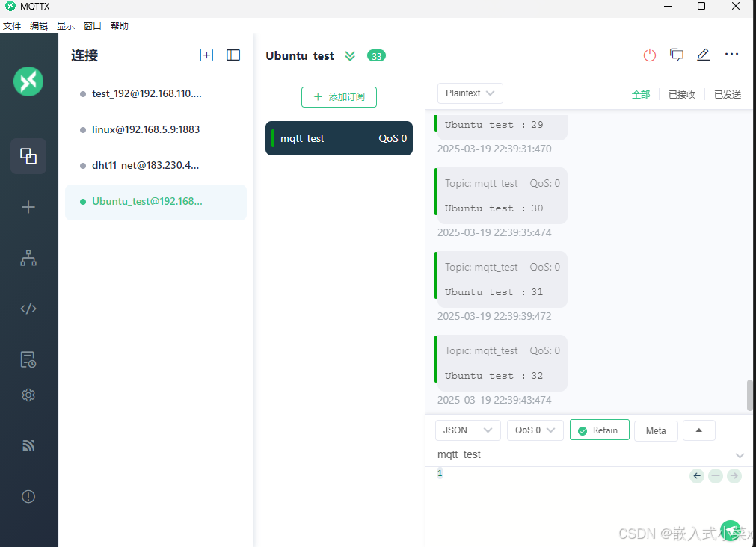This screenshot has width=756, height=547.
Task: Switch to 已接收 message filter
Action: point(682,94)
